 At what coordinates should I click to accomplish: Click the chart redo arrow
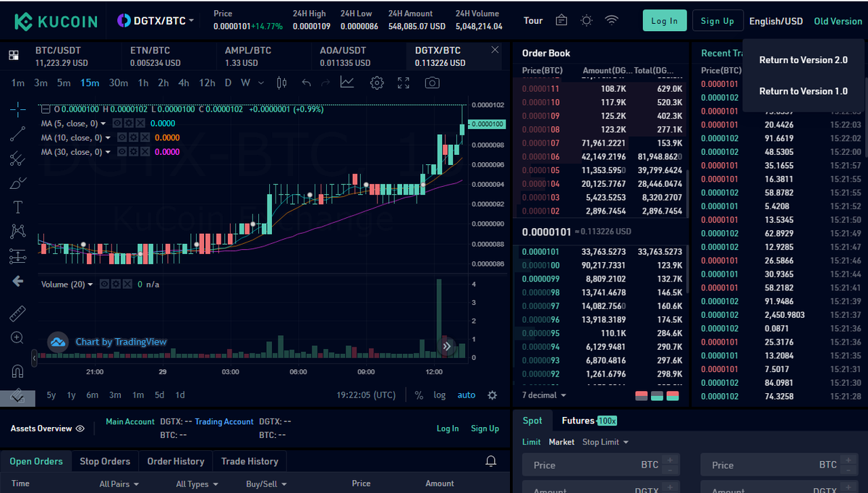[325, 83]
